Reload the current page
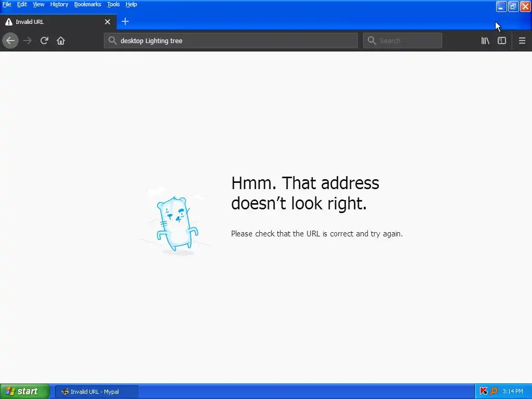Viewport: 532px width, 399px height. (x=44, y=41)
